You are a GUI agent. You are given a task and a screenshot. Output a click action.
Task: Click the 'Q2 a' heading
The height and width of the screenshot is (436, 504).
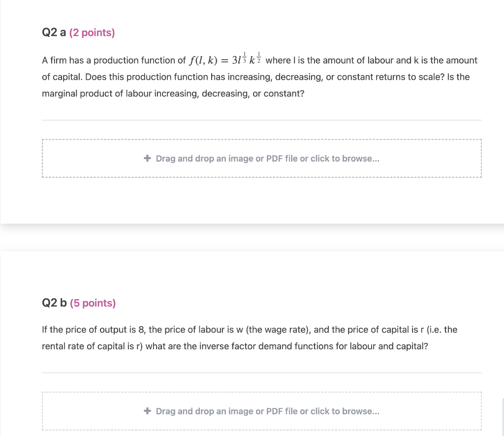point(54,33)
